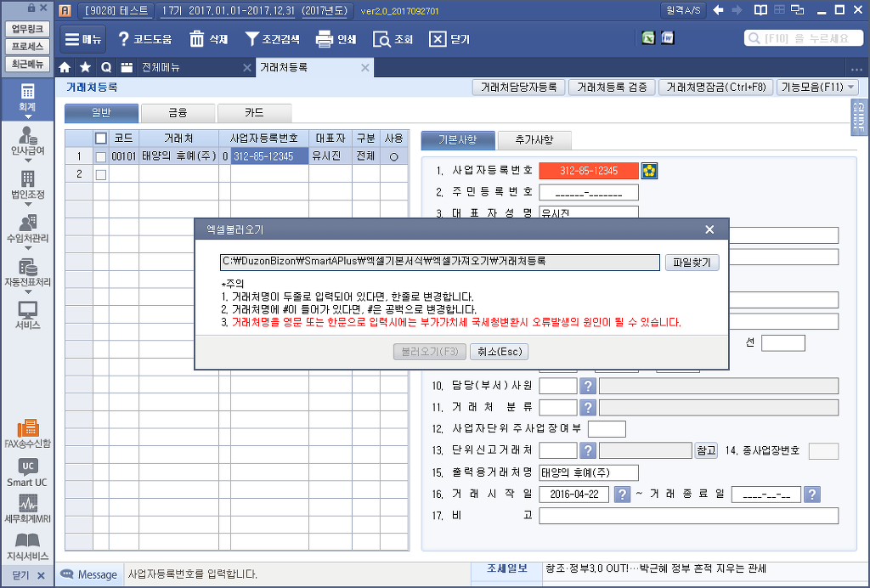Screen dimensions: 870x588
Task: Check the row 2 checkbox
Action: pyautogui.click(x=100, y=175)
